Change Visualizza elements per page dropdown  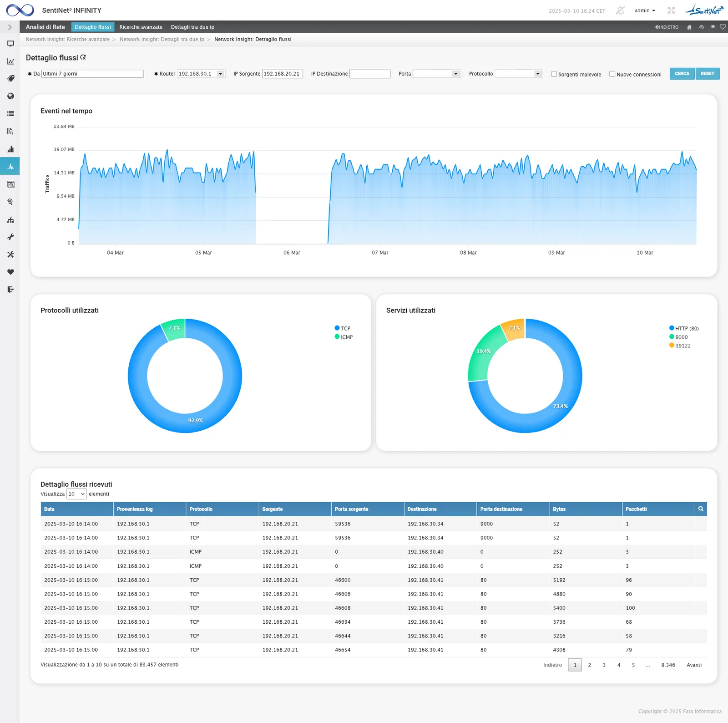76,494
